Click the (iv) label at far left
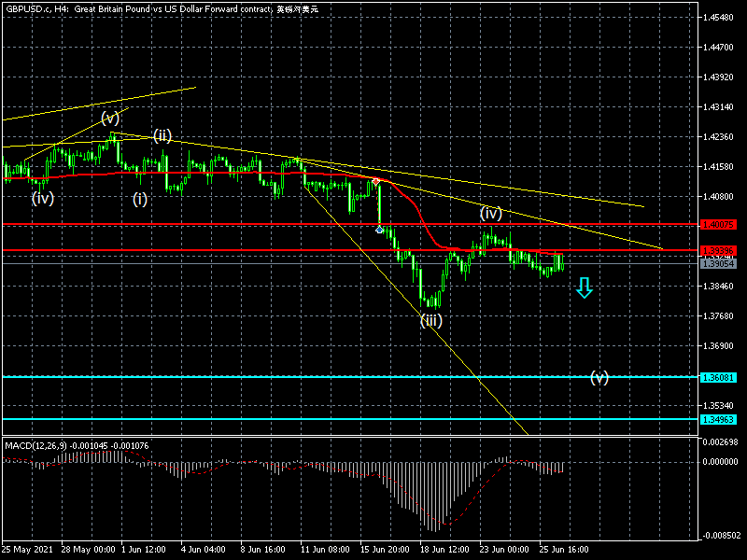Image resolution: width=747 pixels, height=560 pixels. 41,198
